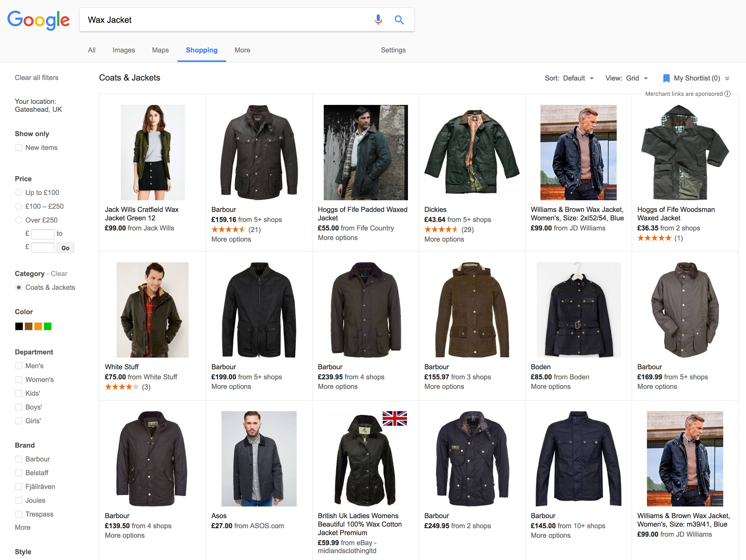Screen dimensions: 746x560
Task: Check the Women's department filter
Action: pyautogui.click(x=19, y=380)
